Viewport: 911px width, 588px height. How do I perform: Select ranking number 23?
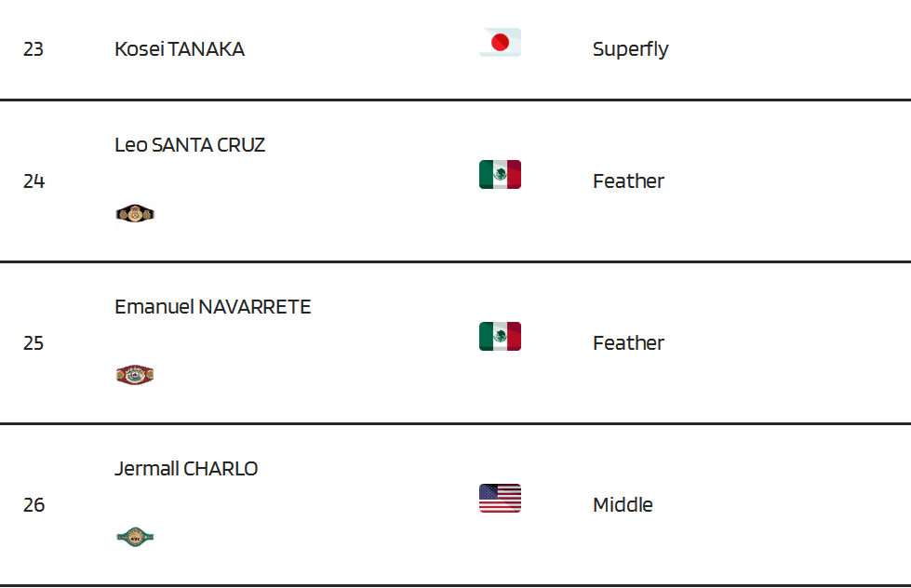[x=33, y=49]
